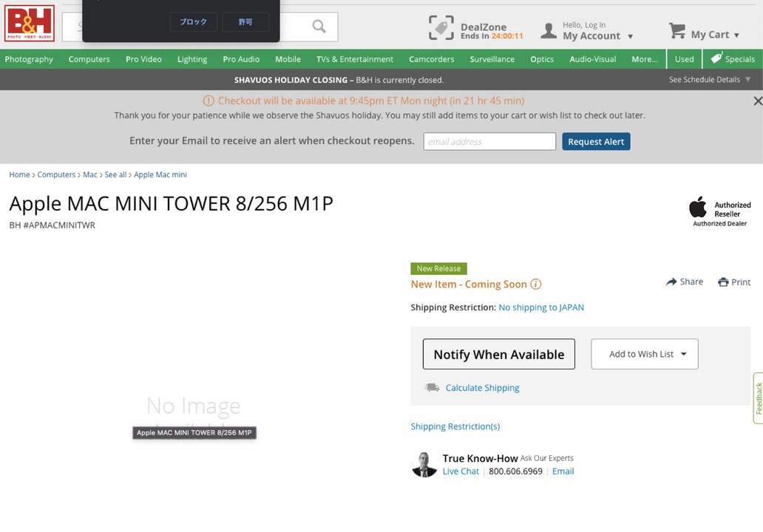Open the Audio-Visual menu
This screenshot has width=763, height=532.
coord(593,59)
